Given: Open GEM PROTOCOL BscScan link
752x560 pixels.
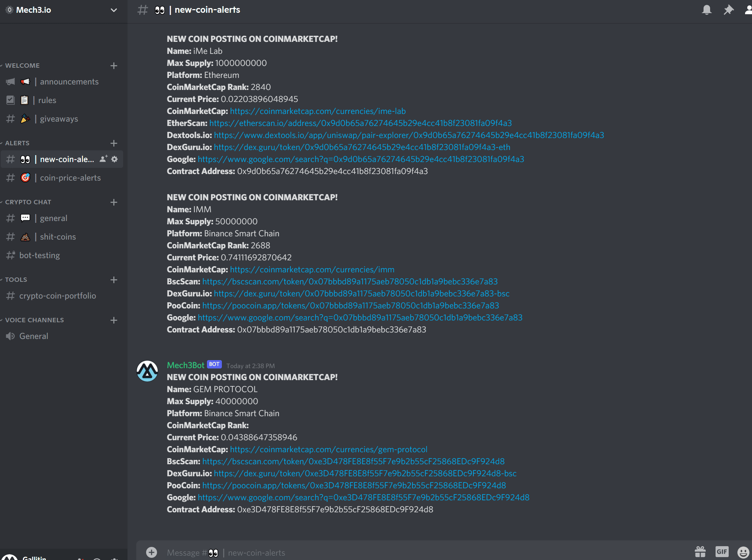Looking at the screenshot, I should tap(353, 461).
